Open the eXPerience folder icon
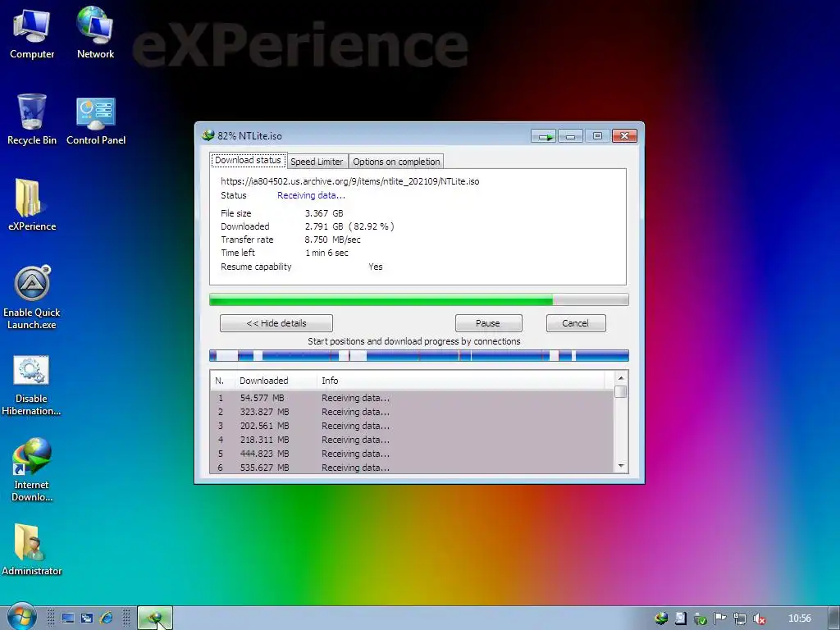 click(x=32, y=204)
